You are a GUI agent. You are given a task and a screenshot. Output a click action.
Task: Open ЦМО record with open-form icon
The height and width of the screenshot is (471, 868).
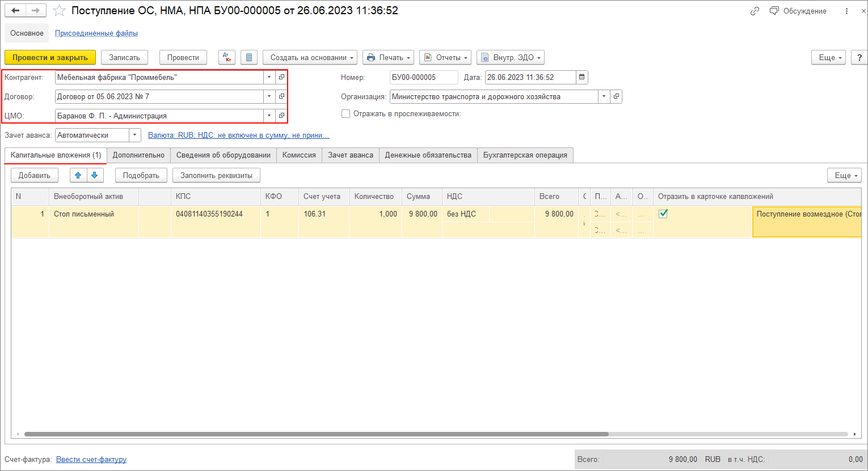click(x=281, y=116)
